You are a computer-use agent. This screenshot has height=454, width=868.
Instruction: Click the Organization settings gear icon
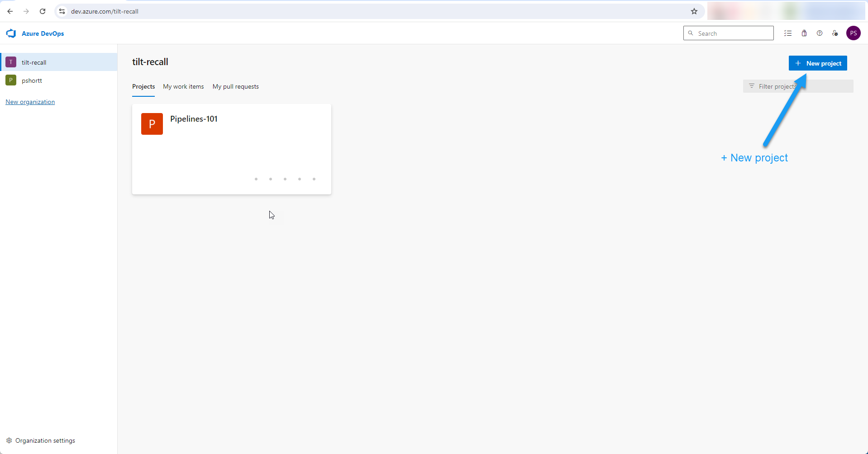tap(9, 440)
